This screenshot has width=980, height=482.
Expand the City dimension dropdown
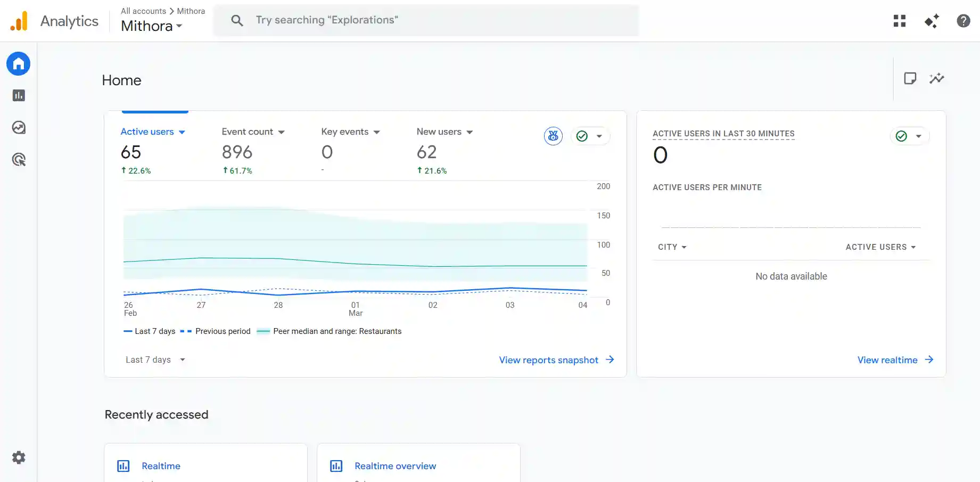pos(672,247)
